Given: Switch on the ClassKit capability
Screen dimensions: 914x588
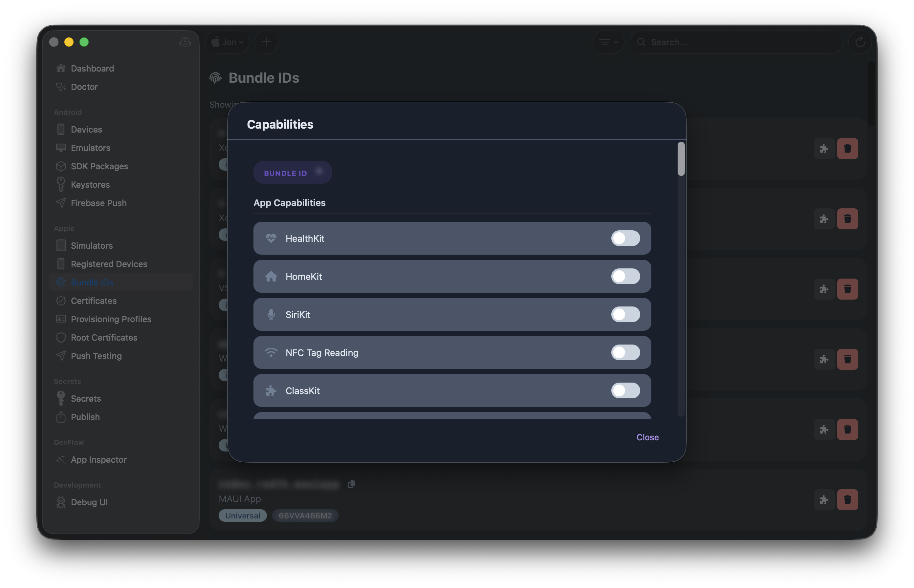Looking at the screenshot, I should point(625,390).
